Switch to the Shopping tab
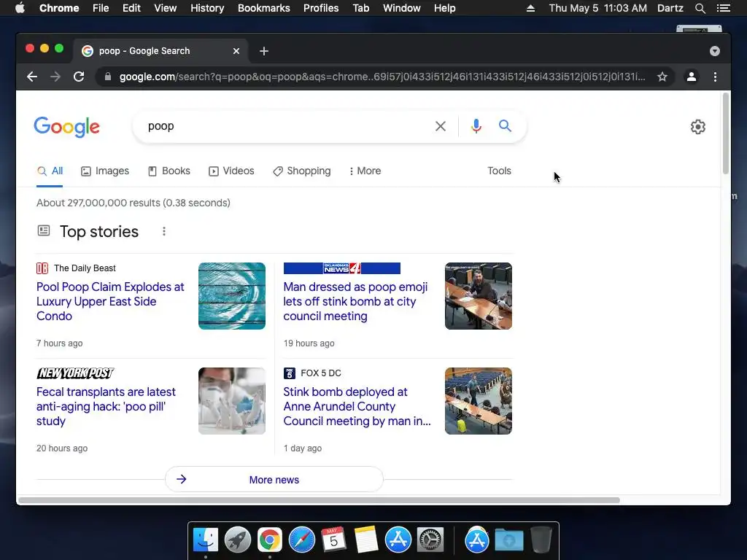This screenshot has width=747, height=560. [301, 171]
